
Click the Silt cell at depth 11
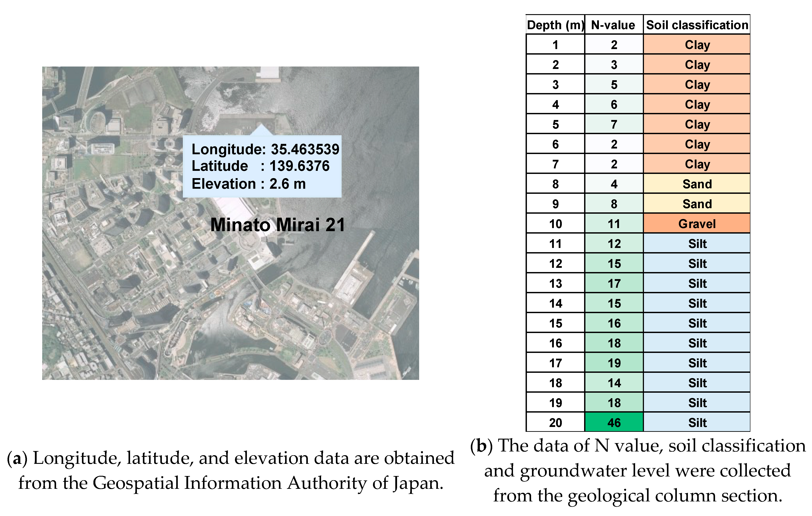point(697,244)
